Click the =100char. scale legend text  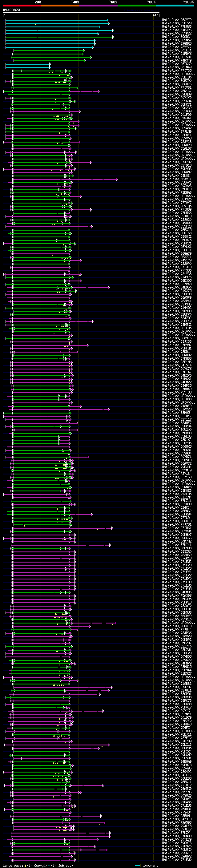(x=149, y=866)
